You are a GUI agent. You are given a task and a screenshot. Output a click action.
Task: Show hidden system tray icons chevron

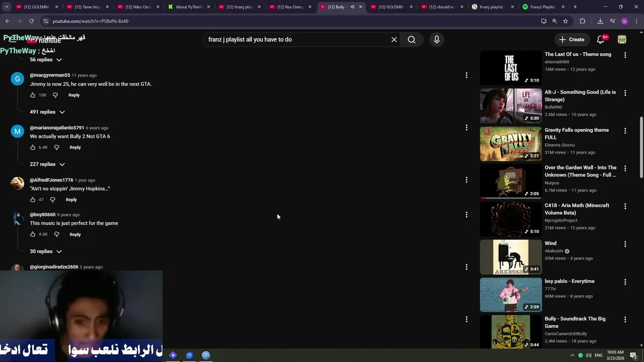click(572, 355)
